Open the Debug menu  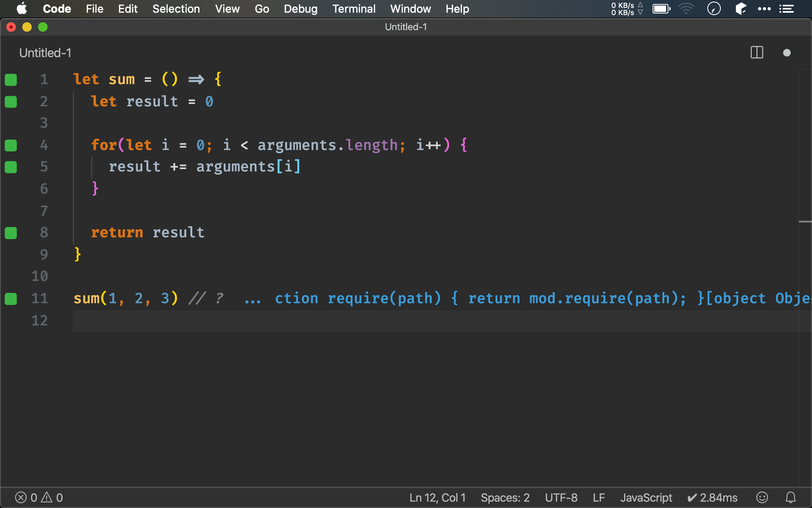(x=301, y=9)
